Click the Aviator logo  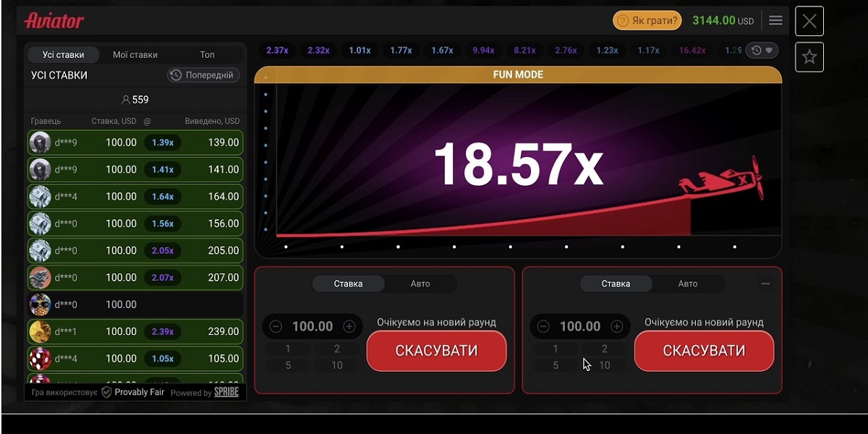[54, 20]
